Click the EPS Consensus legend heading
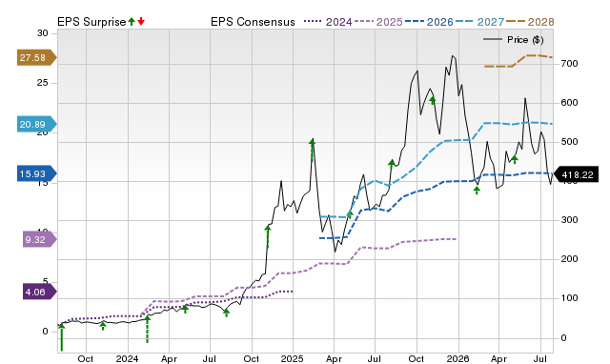Image resolution: width=610 pixels, height=364 pixels. coord(253,22)
